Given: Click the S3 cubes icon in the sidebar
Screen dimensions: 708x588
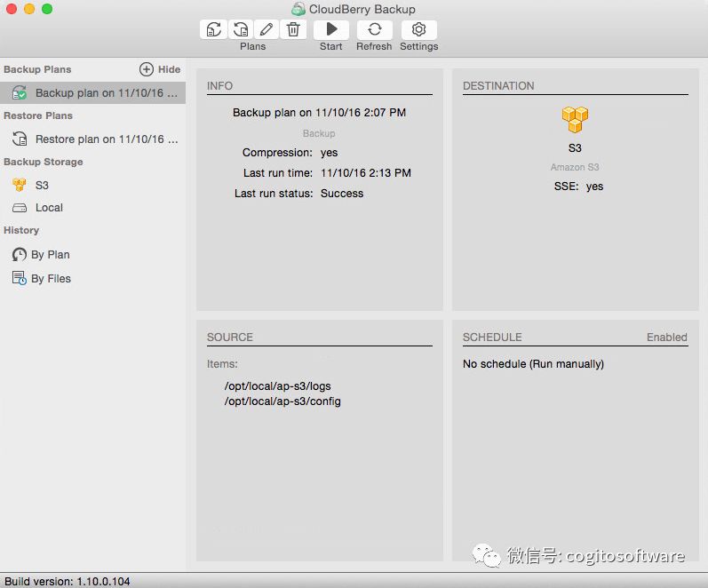Looking at the screenshot, I should click(x=20, y=185).
